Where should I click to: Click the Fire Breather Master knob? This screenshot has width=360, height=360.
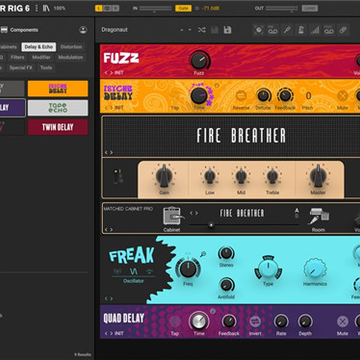tap(318, 176)
